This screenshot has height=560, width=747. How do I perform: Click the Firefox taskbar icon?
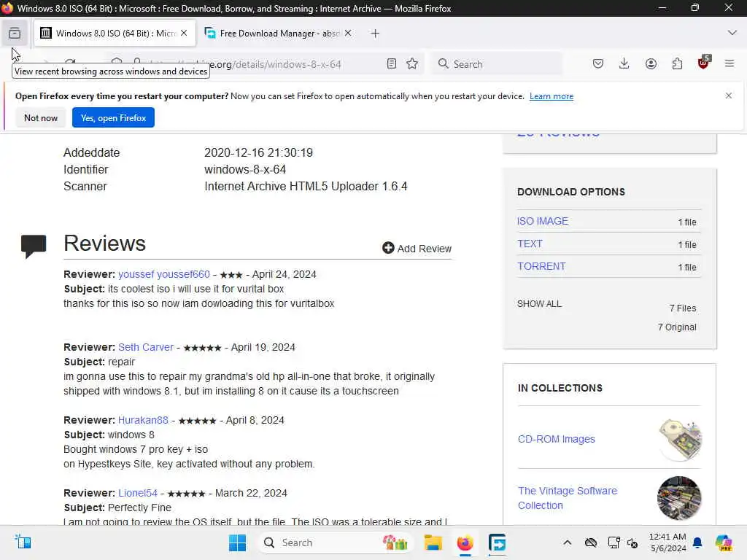point(465,542)
